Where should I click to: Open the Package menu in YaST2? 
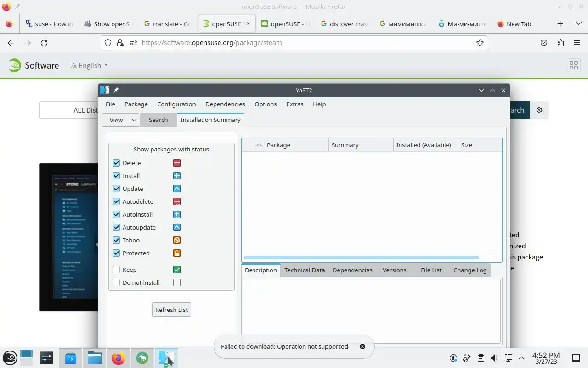coord(136,104)
